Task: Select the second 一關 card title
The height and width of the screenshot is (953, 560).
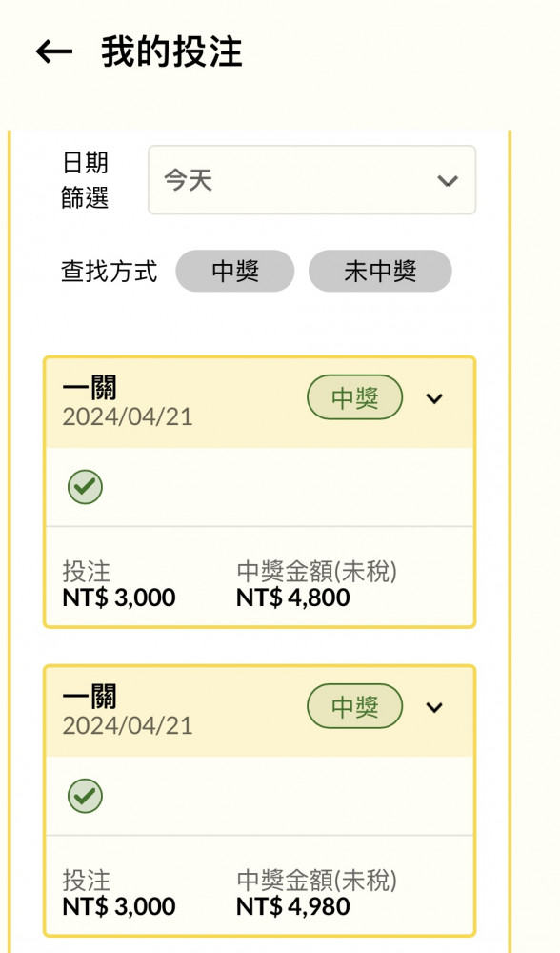Action: [x=90, y=697]
